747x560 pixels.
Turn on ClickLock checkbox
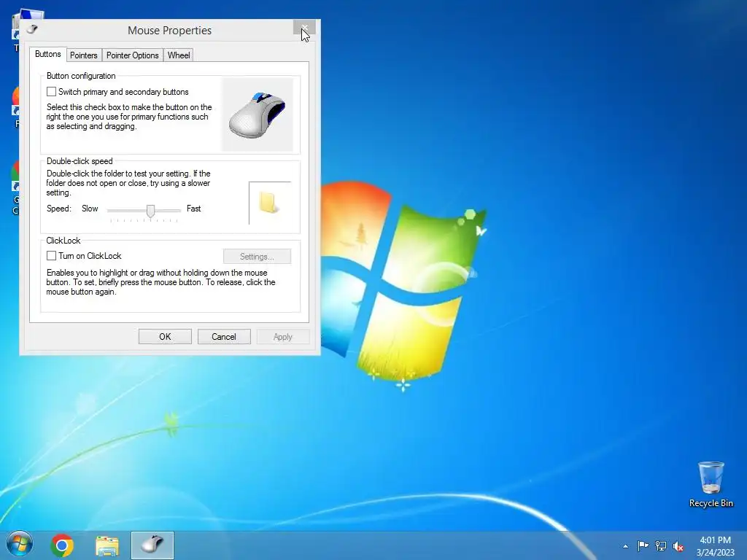point(52,256)
